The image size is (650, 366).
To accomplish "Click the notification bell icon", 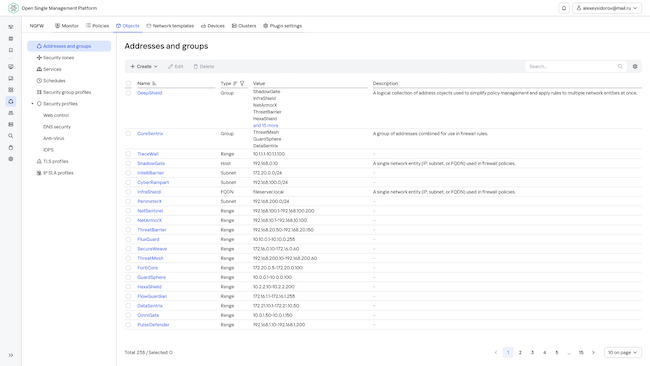I will tap(564, 8).
